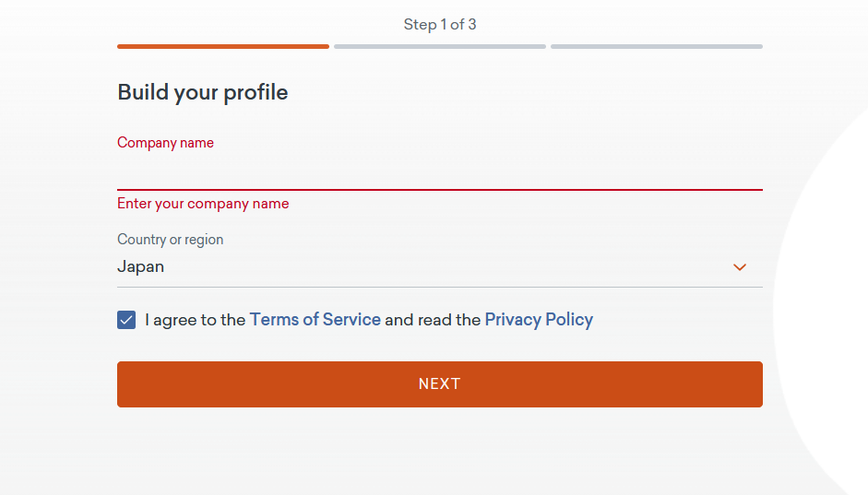Click the 'and read the' text
The height and width of the screenshot is (495, 868).
(x=433, y=320)
